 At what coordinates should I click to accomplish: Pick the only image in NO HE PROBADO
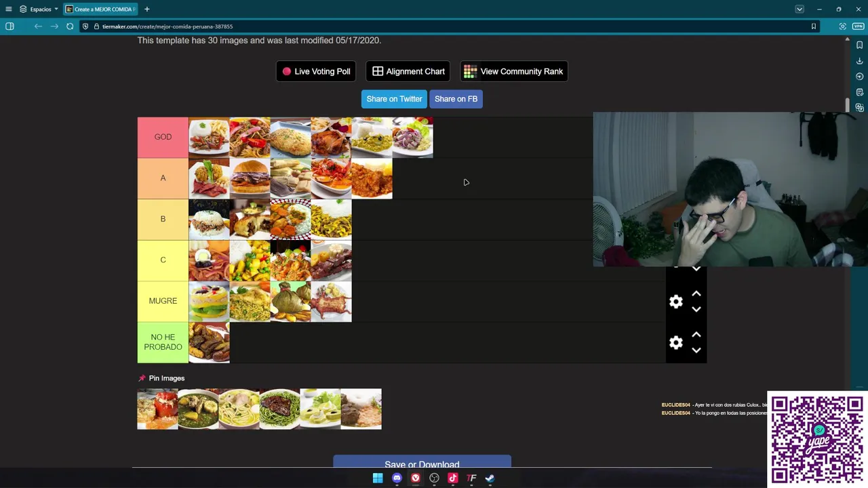209,343
